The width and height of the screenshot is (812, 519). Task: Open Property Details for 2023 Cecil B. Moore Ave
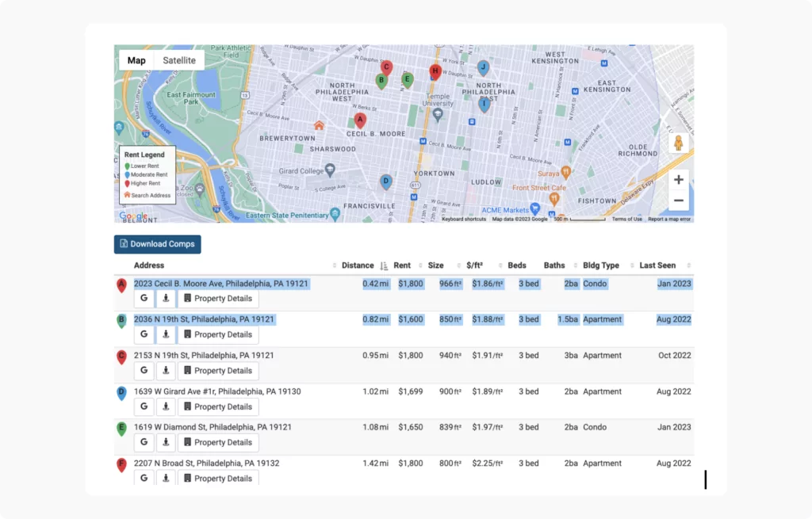218,298
